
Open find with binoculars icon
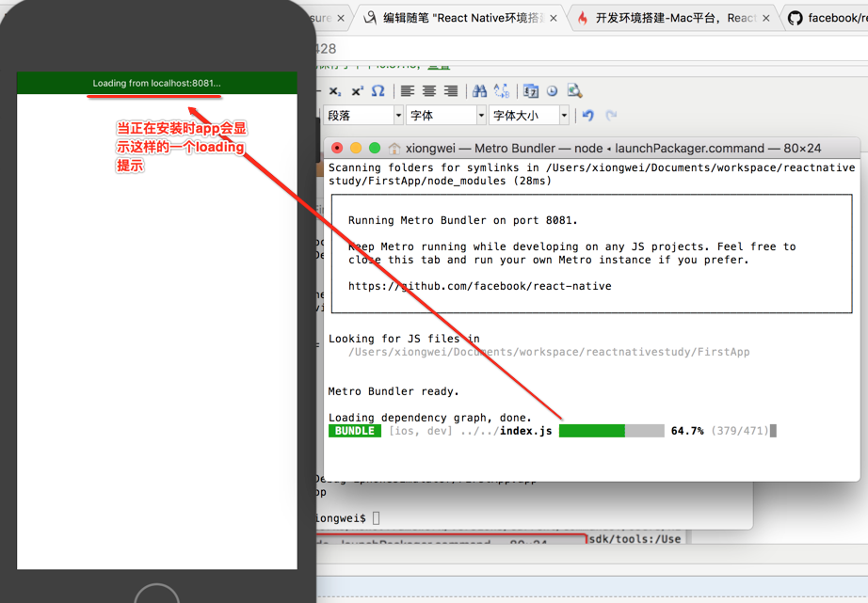(x=480, y=91)
